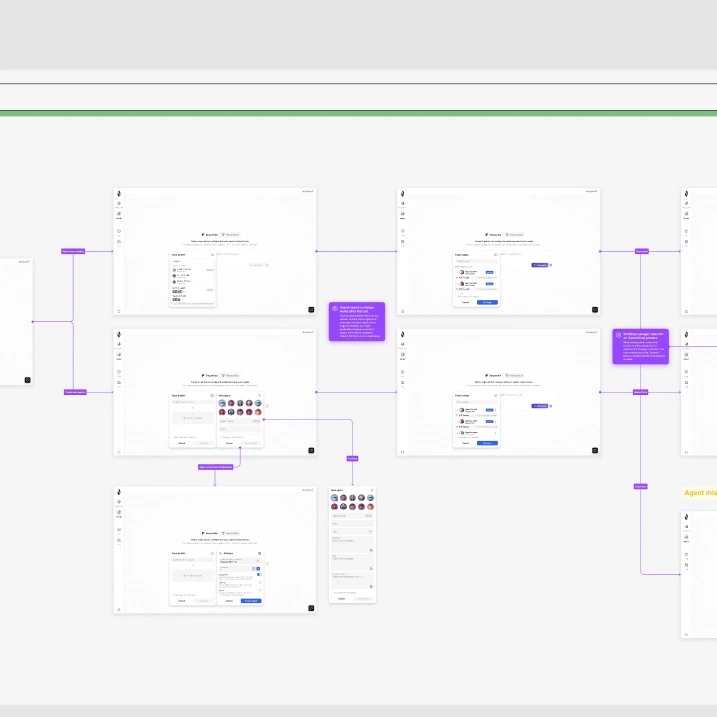
Task: Click the purple button in the two-agent frame
Action: click(540, 265)
